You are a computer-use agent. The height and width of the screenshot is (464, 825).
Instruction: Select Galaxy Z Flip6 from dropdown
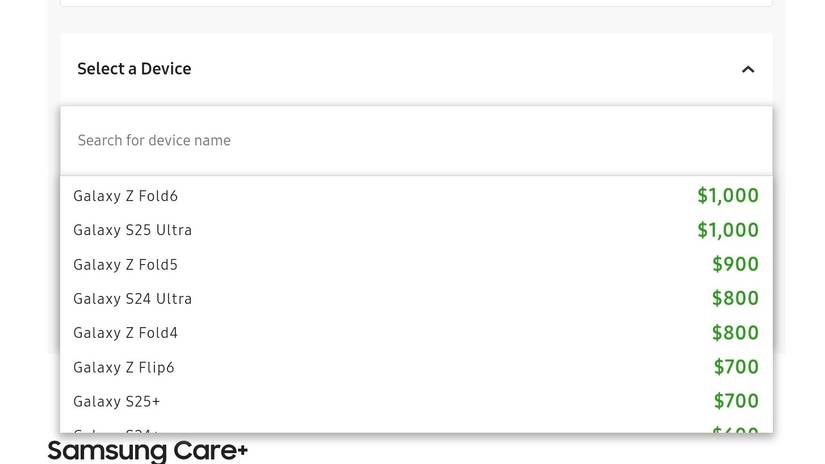click(x=124, y=368)
